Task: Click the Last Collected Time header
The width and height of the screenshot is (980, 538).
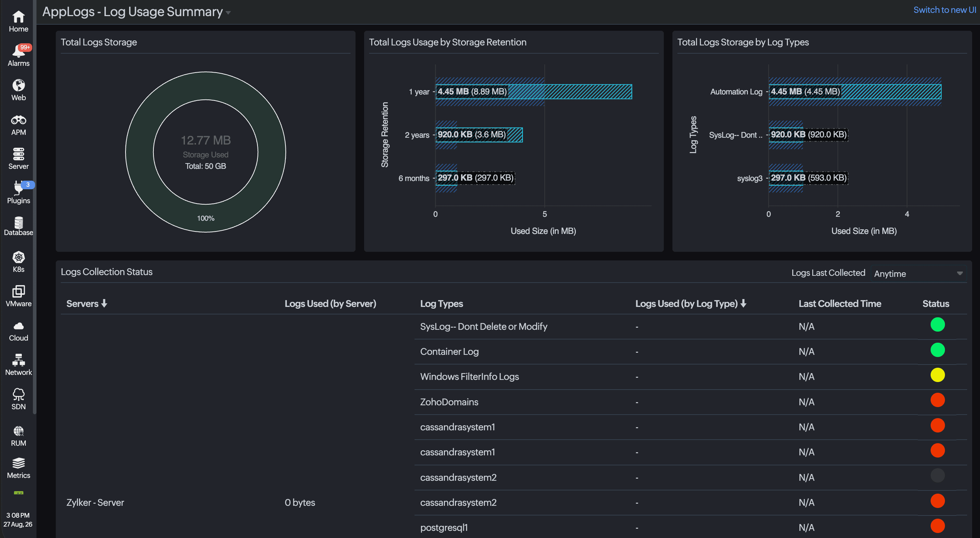Action: tap(840, 303)
